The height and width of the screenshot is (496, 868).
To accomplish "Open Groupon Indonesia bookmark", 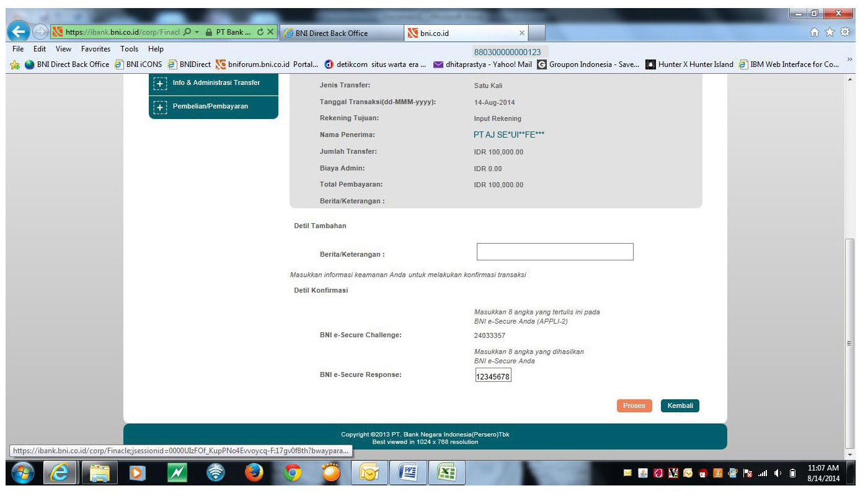I will (x=588, y=64).
